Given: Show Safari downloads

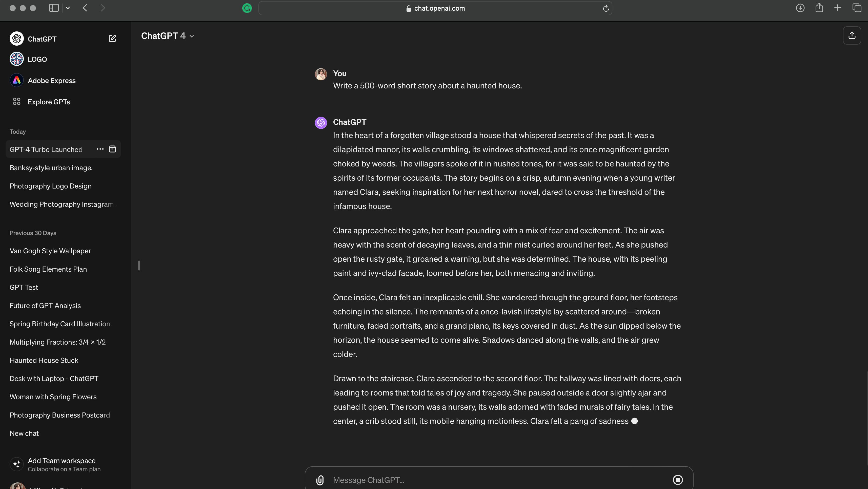Looking at the screenshot, I should (800, 8).
